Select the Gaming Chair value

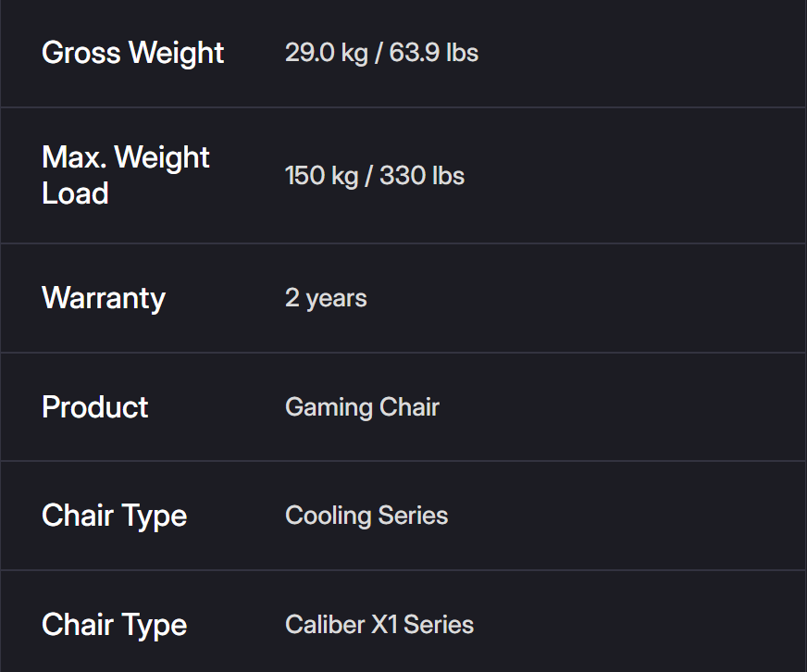[362, 407]
